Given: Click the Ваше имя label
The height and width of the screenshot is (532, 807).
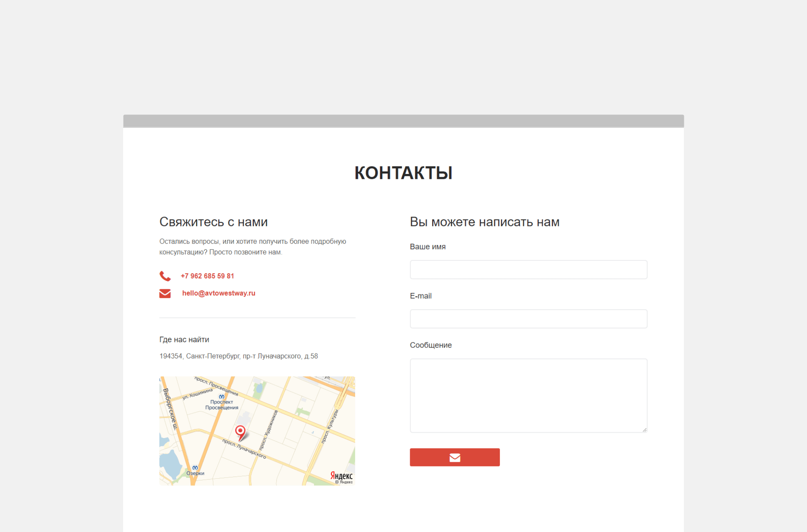Looking at the screenshot, I should pos(428,247).
